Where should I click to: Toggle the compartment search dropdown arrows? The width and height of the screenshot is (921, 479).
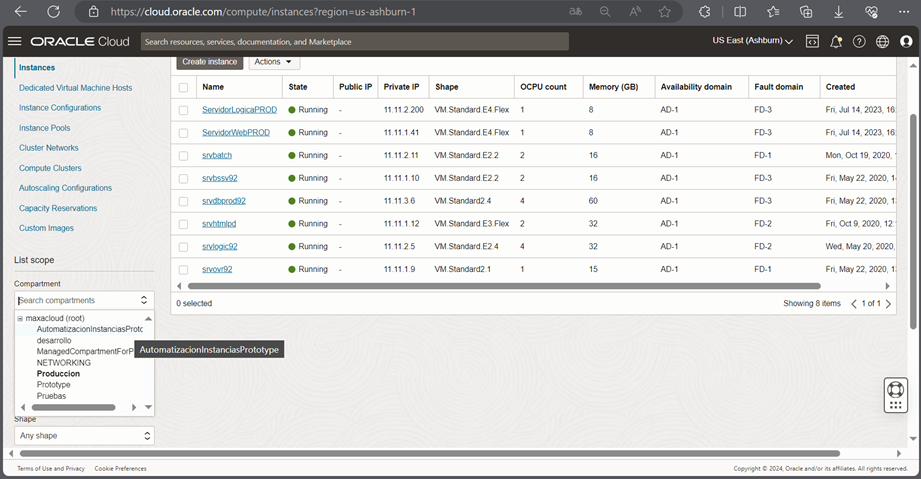144,300
